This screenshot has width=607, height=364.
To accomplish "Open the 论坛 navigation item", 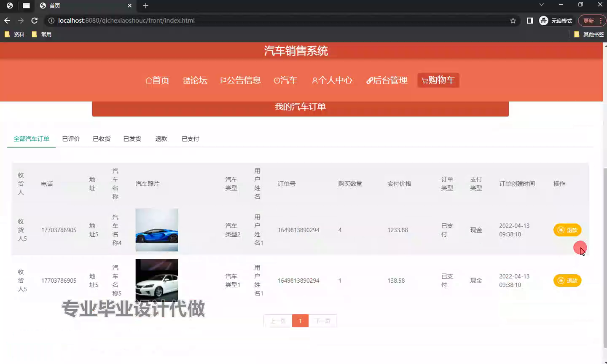I will pos(195,80).
